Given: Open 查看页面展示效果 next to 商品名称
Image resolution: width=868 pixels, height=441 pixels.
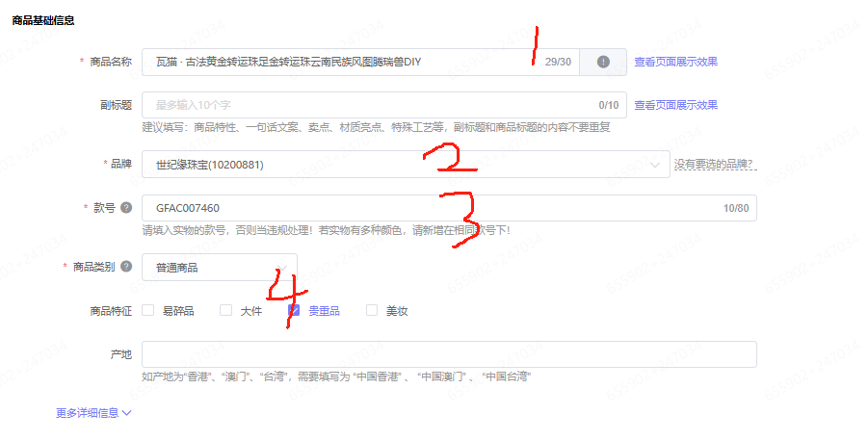Looking at the screenshot, I should click(x=675, y=62).
